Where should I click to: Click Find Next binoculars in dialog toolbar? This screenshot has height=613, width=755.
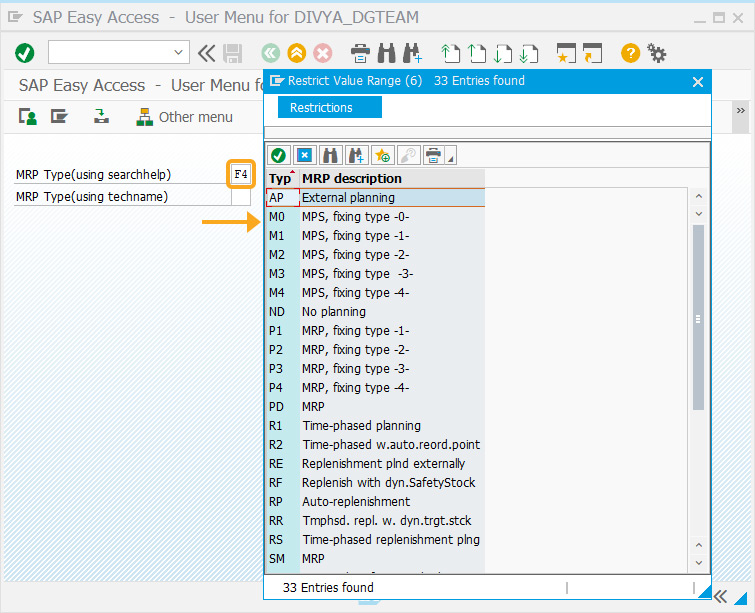pos(356,156)
